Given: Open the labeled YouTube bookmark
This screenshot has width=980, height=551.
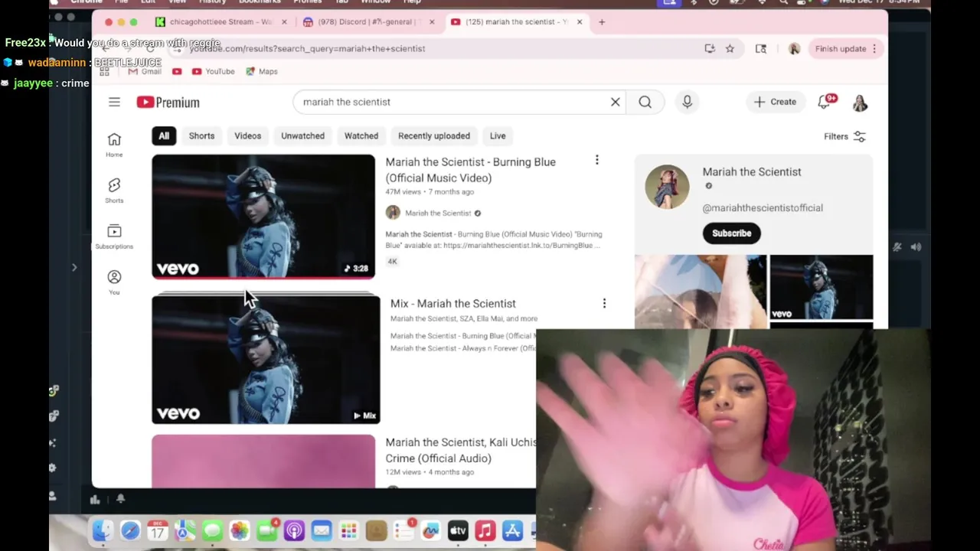Looking at the screenshot, I should pos(214,71).
